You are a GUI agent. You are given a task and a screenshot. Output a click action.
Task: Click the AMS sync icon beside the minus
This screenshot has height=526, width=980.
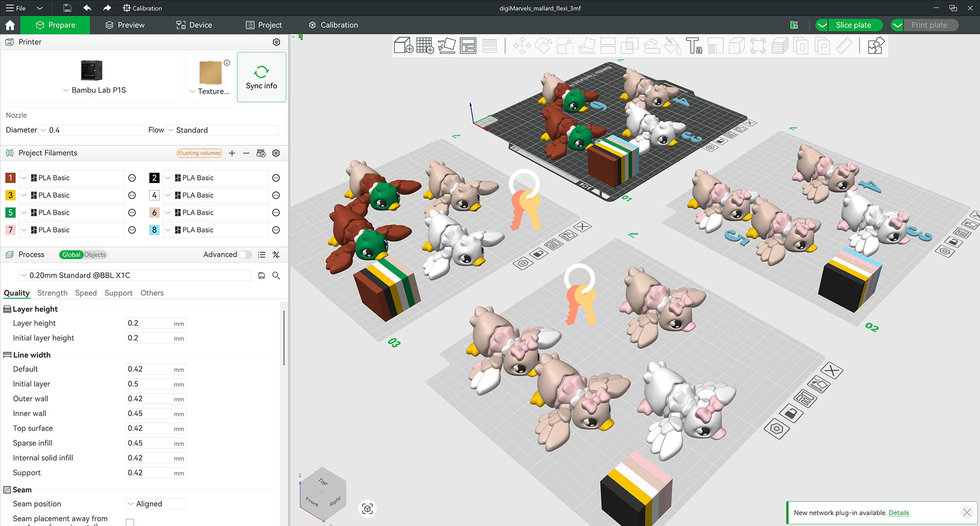pyautogui.click(x=261, y=153)
